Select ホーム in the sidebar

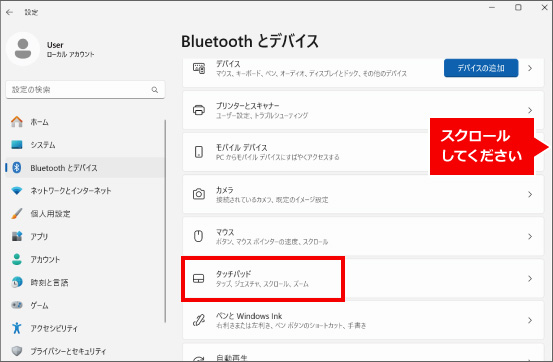pos(85,122)
